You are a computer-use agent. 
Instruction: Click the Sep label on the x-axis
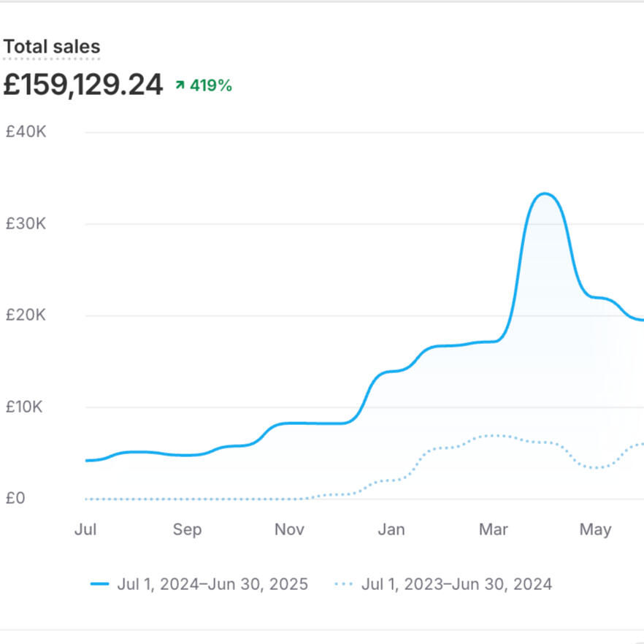[187, 529]
